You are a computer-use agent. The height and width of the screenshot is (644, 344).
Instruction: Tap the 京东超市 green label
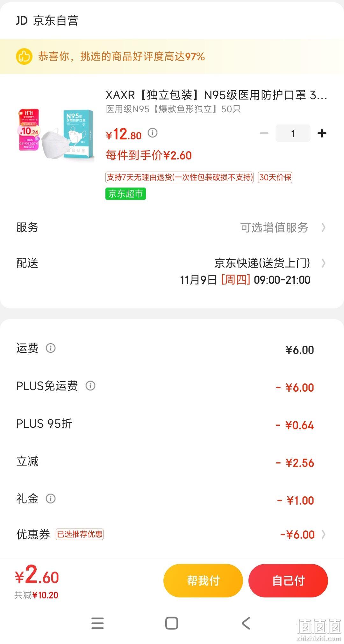click(125, 194)
